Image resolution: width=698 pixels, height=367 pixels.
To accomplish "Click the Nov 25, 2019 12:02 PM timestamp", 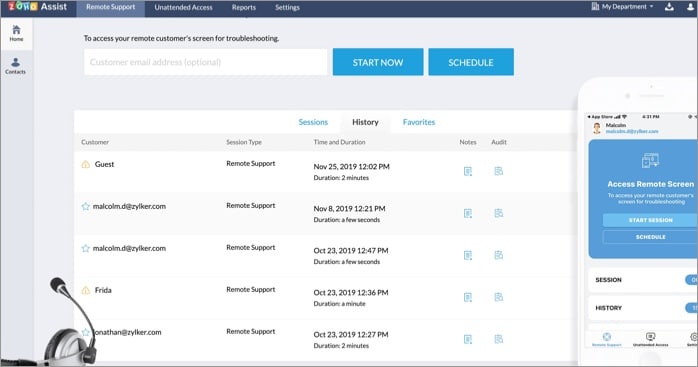I will click(x=351, y=167).
